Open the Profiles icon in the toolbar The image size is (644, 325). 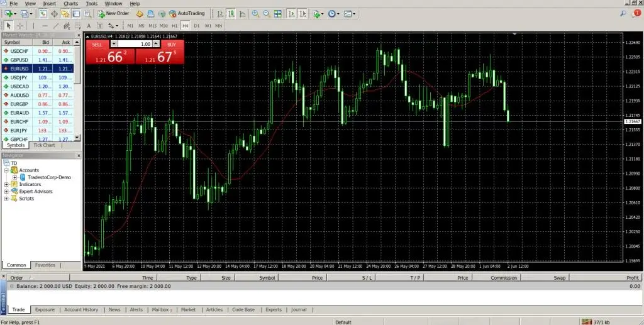24,14
